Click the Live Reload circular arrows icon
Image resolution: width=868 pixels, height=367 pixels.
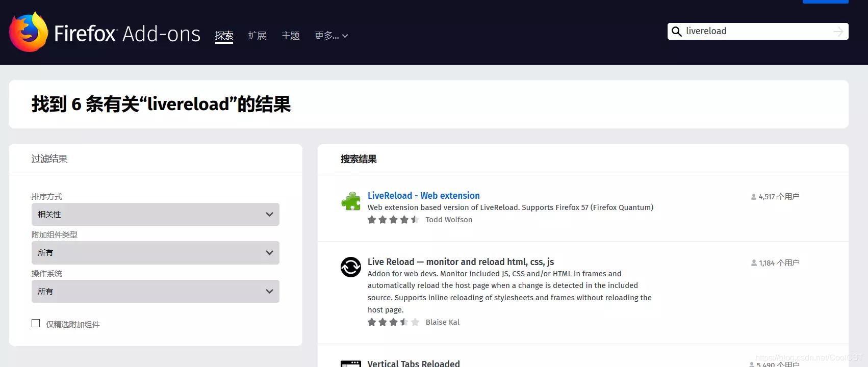351,267
